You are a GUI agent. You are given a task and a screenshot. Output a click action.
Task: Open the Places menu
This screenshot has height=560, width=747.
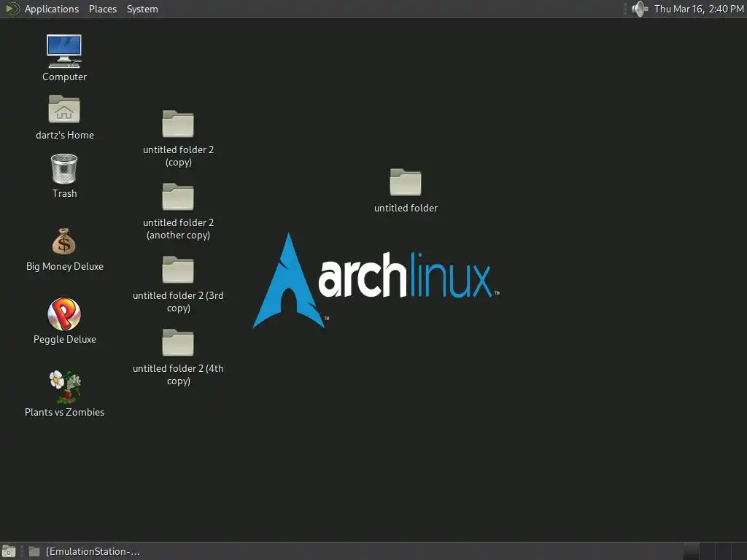pyautogui.click(x=102, y=9)
